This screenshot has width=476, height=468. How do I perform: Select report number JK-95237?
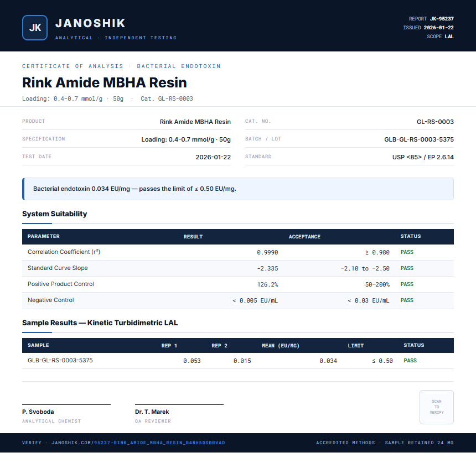(x=442, y=19)
